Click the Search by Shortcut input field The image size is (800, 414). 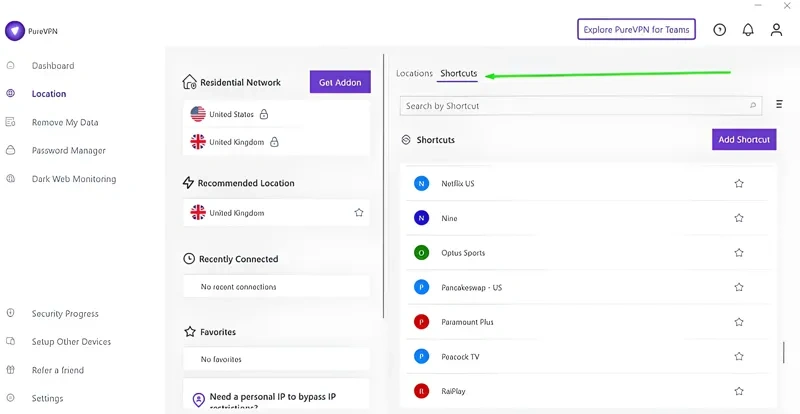click(581, 106)
